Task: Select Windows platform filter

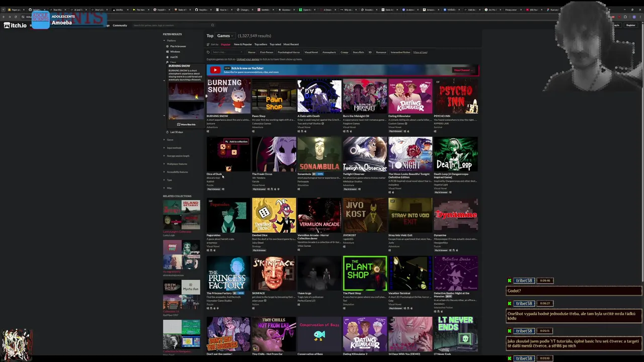Action: click(x=174, y=52)
